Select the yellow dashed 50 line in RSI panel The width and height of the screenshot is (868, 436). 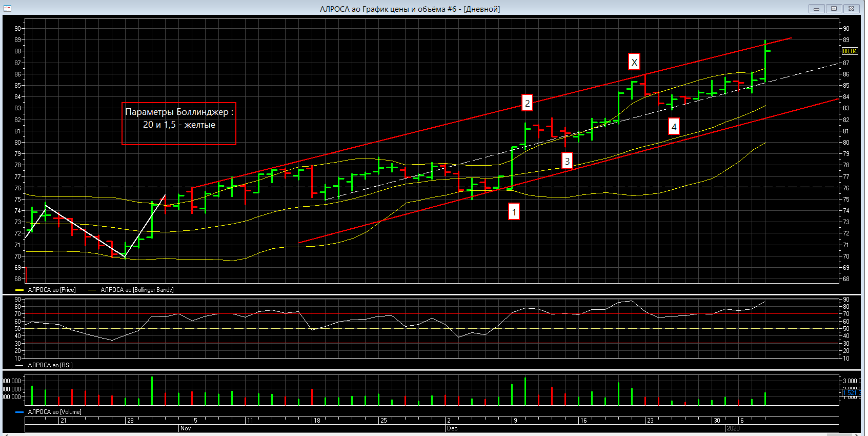coord(432,328)
